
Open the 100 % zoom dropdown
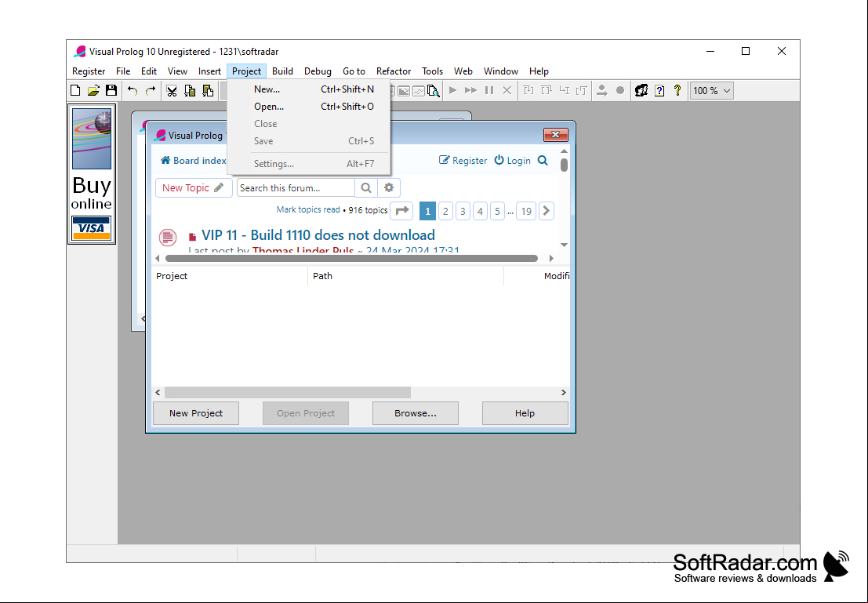(712, 90)
